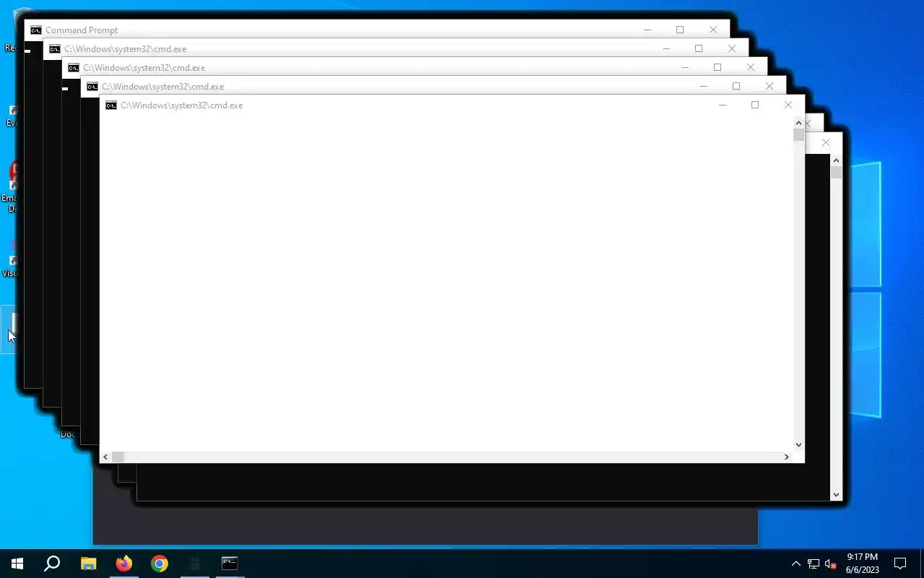The width and height of the screenshot is (924, 578).
Task: Click the Command Prompt window's title bar icon
Action: pos(35,30)
